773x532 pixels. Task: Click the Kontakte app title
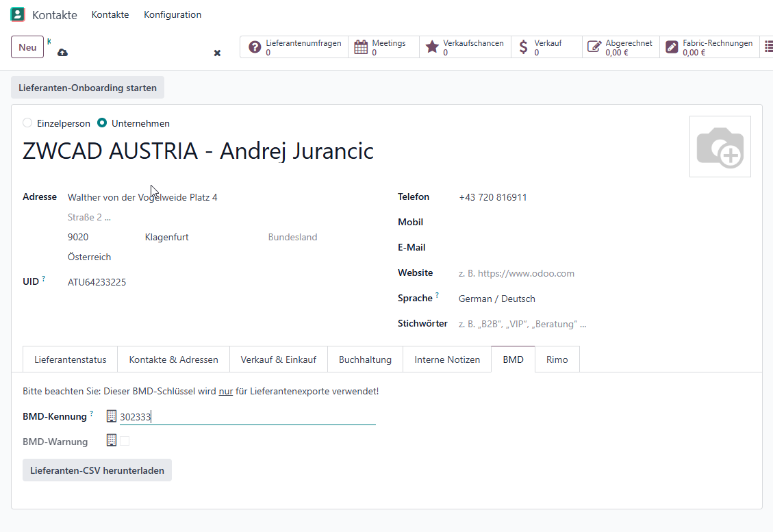[55, 15]
